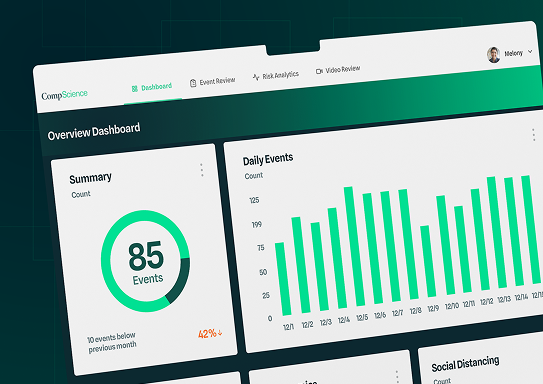543x384 pixels.
Task: Click the 10 events below previous month text
Action: [x=112, y=342]
